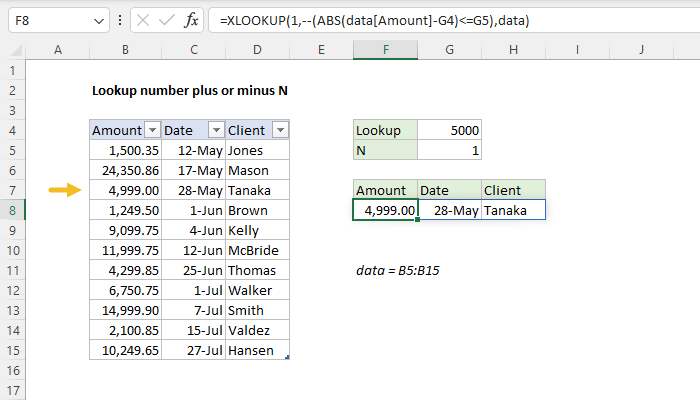Select the Lookup value cell containing 5000

click(x=450, y=130)
